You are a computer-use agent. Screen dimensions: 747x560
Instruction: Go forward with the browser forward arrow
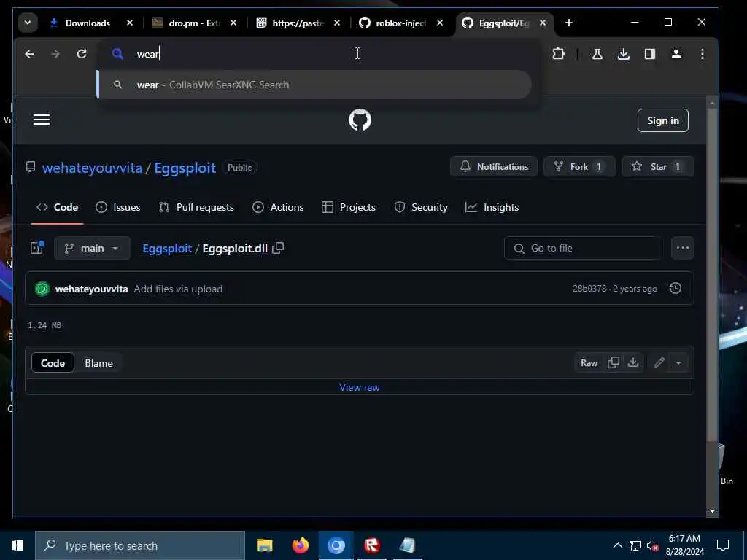coord(55,54)
